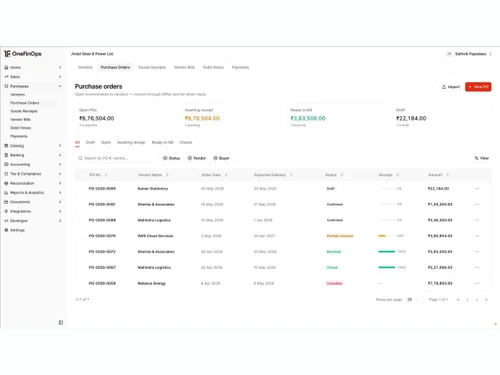The width and height of the screenshot is (500, 375).
Task: Open row actions for AWS Cloud Services order
Action: (x=477, y=236)
